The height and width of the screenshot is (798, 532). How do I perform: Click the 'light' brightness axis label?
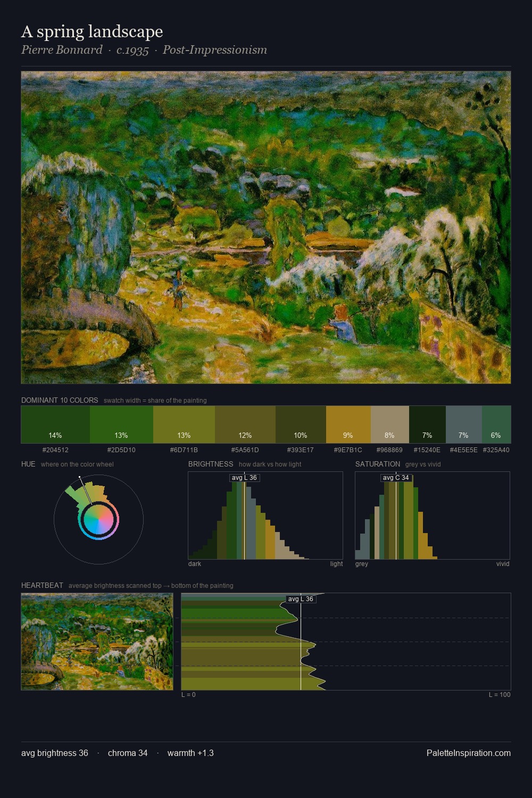pyautogui.click(x=336, y=564)
